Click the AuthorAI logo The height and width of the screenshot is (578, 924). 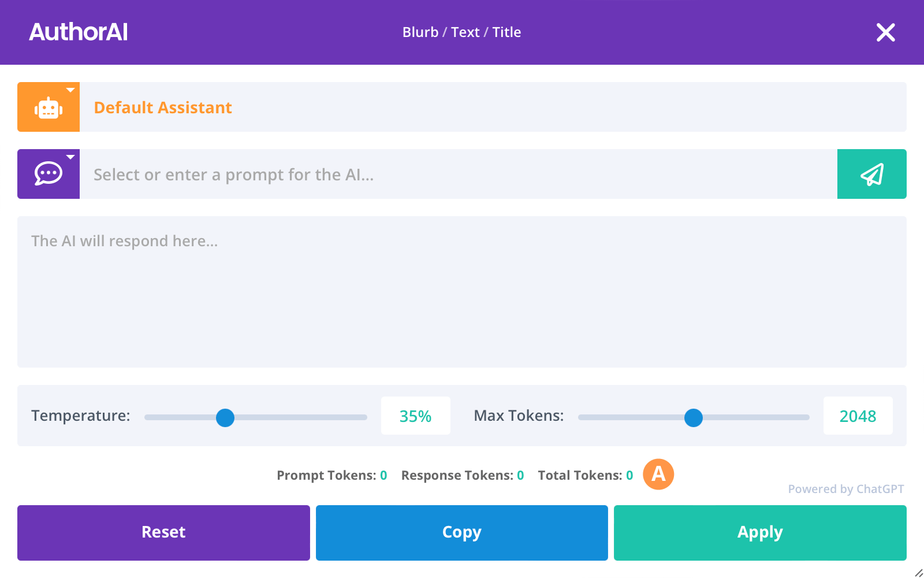tap(79, 32)
